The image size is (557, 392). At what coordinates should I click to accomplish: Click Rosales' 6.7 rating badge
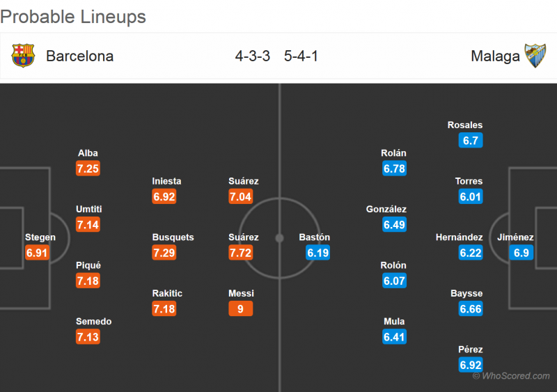[471, 141]
